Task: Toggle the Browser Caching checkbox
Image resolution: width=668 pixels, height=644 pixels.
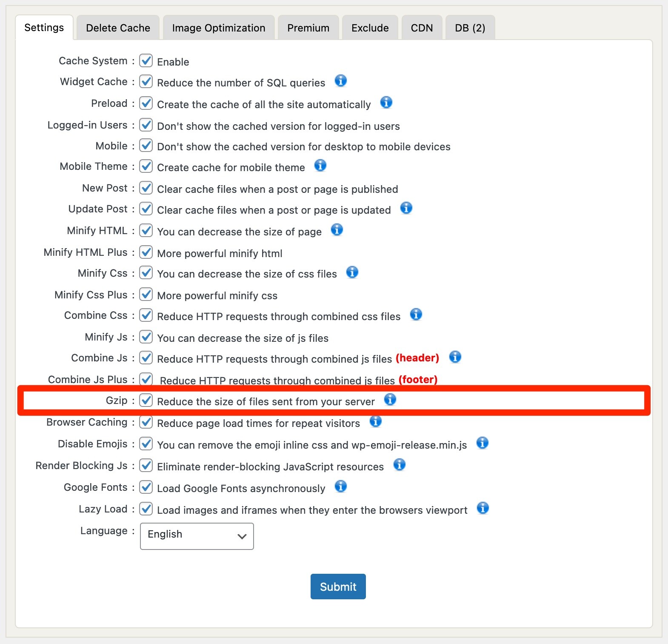Action: coord(146,422)
